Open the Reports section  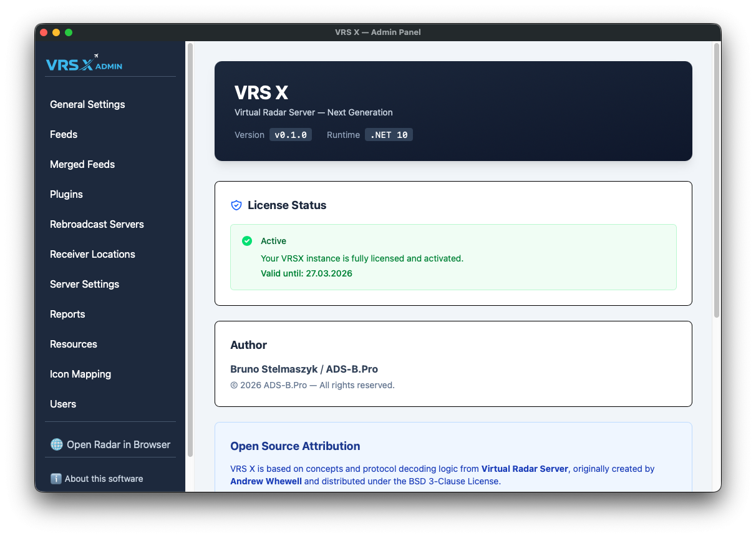(x=67, y=314)
